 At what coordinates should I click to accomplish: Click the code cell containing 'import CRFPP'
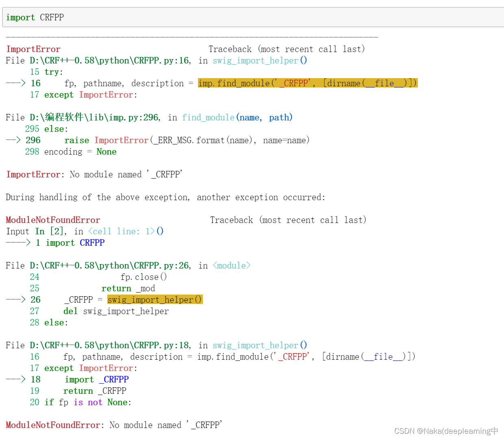tap(253, 17)
